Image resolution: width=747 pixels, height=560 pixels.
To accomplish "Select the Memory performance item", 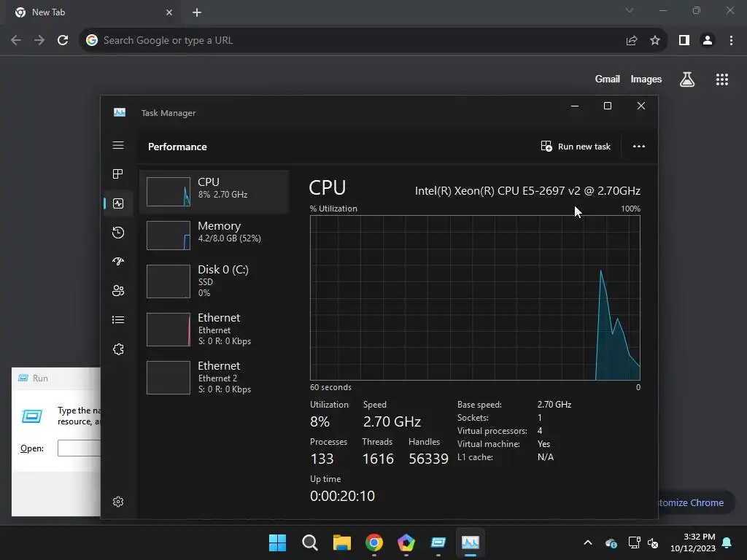I will point(214,236).
